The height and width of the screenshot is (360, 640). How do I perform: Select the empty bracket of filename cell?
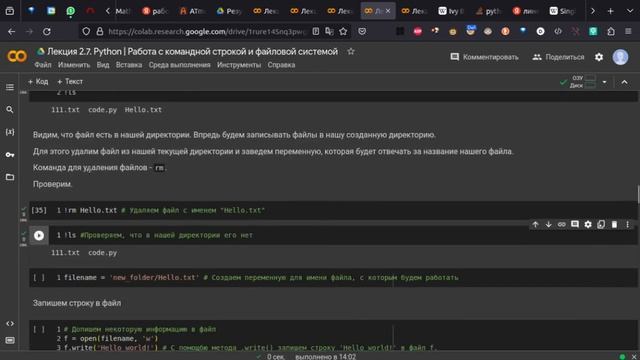(39, 278)
